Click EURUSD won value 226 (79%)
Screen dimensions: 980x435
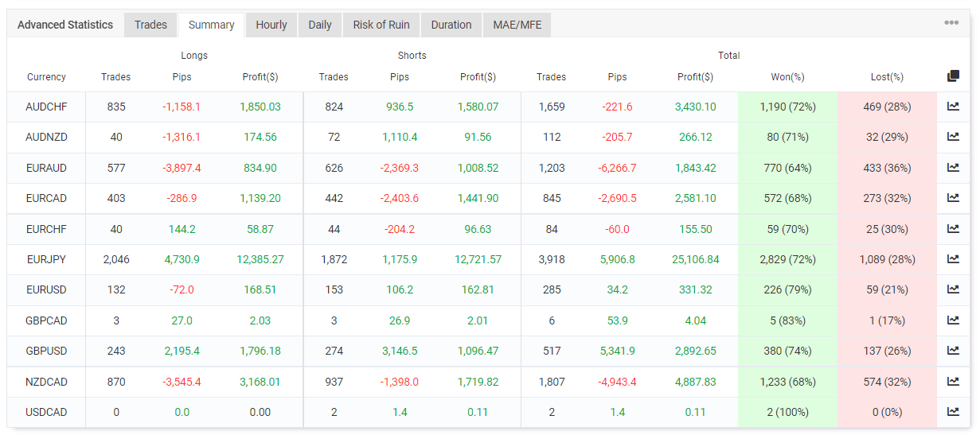click(787, 290)
